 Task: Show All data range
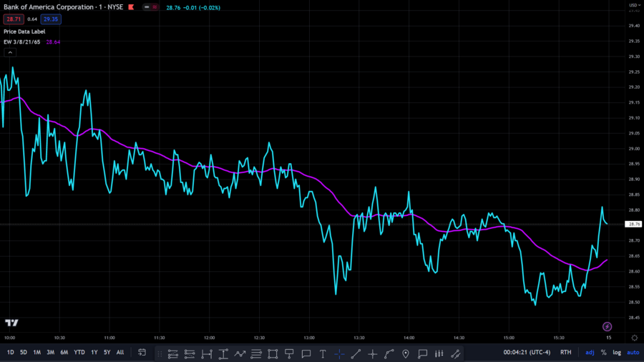click(120, 352)
